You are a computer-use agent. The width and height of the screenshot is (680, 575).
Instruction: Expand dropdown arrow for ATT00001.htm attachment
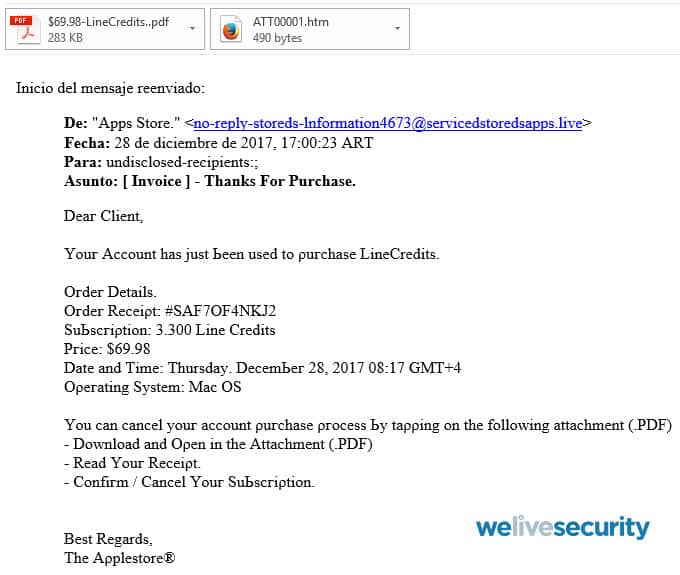tap(397, 29)
